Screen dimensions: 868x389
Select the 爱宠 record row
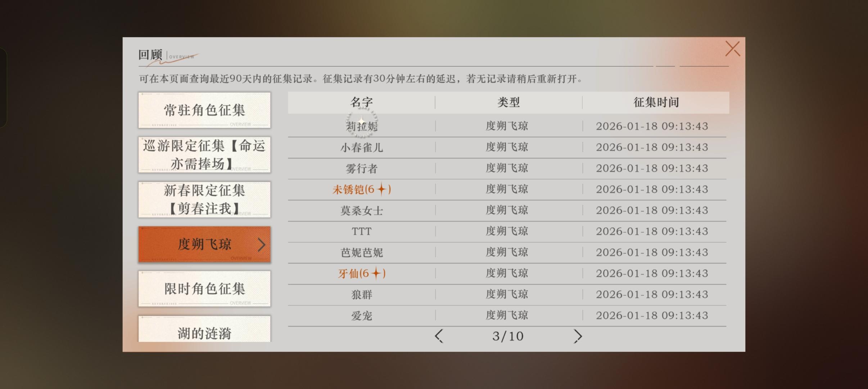click(x=361, y=316)
